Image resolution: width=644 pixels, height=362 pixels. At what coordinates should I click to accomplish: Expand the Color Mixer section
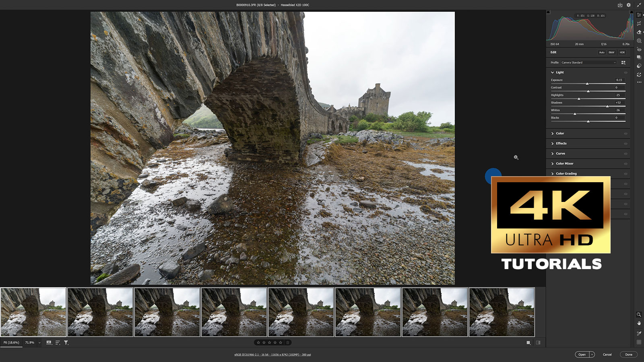[564, 164]
